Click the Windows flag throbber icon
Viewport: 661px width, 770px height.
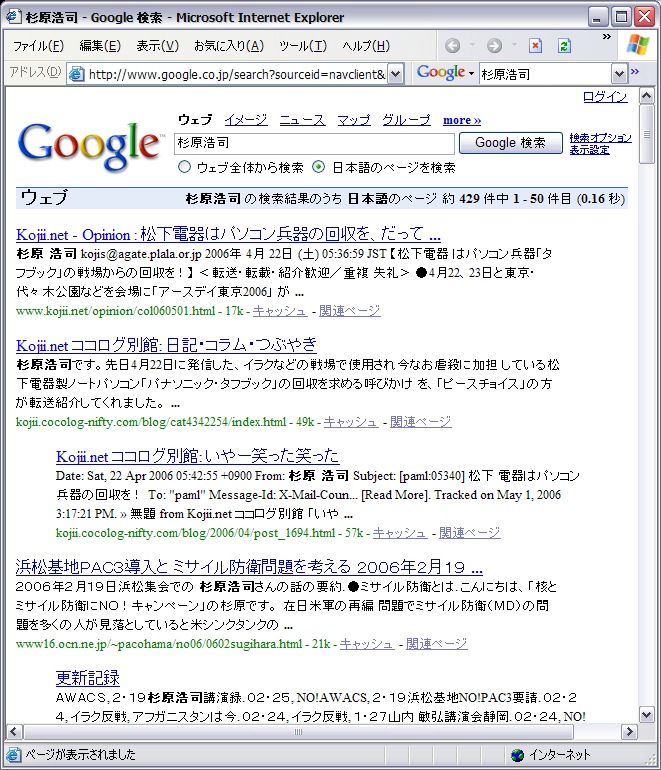638,45
